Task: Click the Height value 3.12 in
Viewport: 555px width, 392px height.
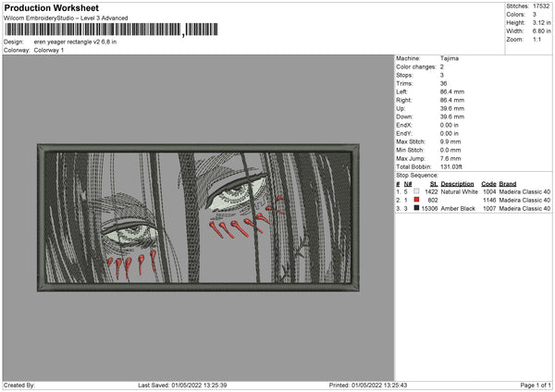Action: 541,22
